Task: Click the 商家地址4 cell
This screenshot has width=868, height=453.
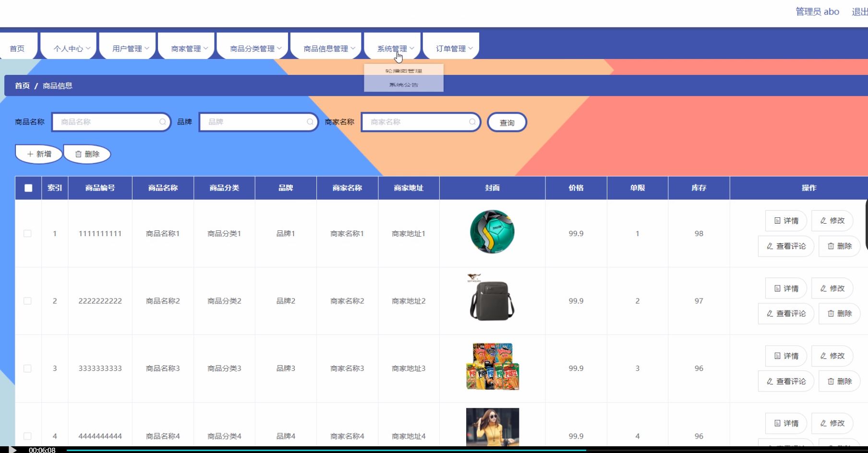Action: click(409, 436)
